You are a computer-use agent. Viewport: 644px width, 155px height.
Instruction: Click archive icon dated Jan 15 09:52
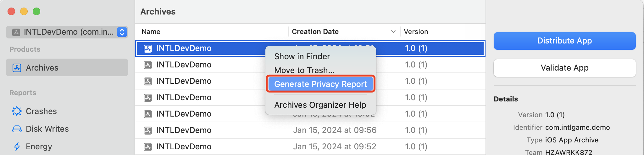coord(148,147)
